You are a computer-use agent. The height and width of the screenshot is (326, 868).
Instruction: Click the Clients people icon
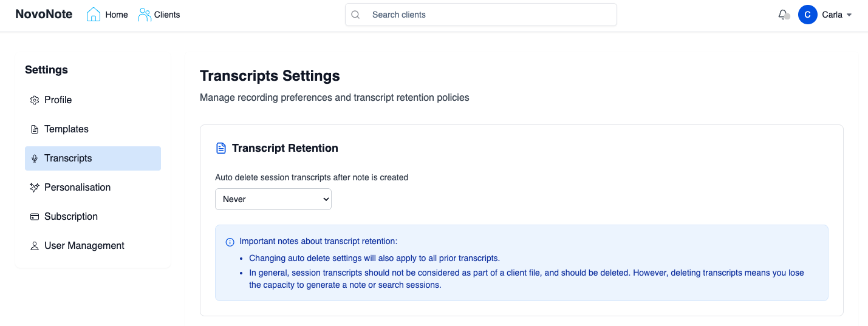[x=145, y=15]
